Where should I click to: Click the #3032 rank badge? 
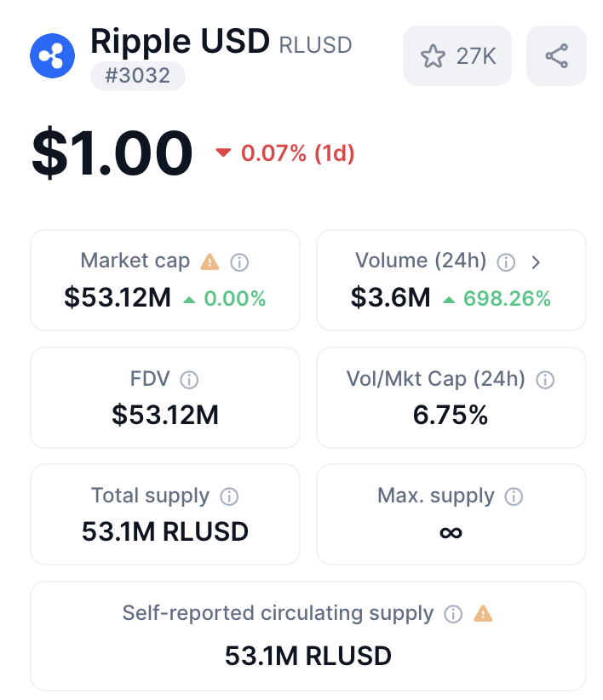(138, 76)
